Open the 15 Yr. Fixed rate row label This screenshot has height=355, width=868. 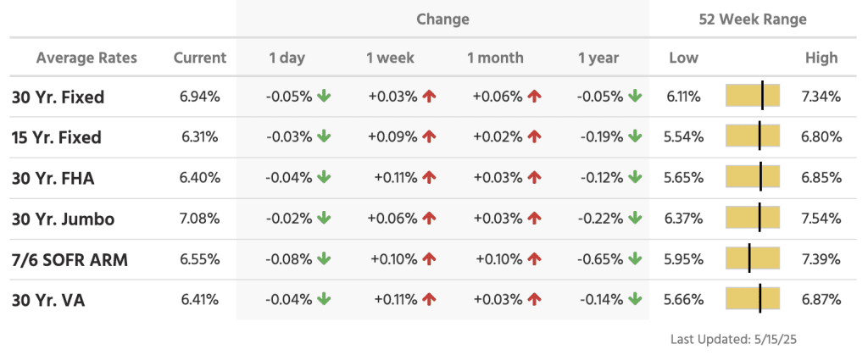click(x=57, y=137)
